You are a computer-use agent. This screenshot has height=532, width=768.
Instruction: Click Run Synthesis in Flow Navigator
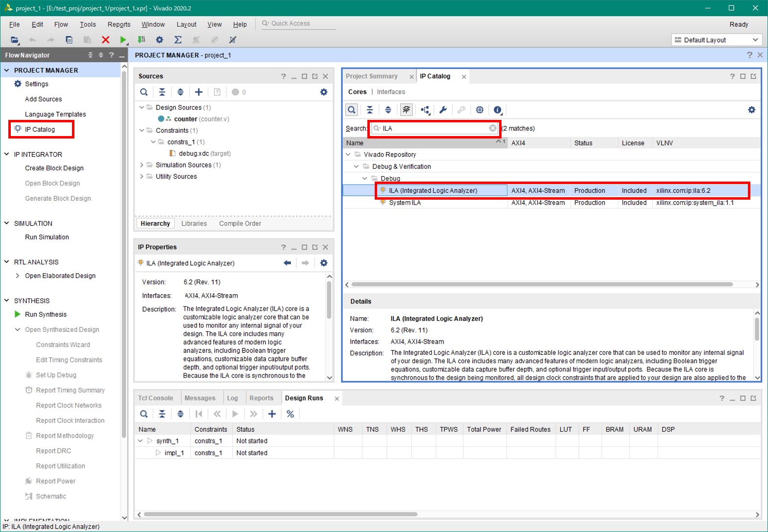46,315
